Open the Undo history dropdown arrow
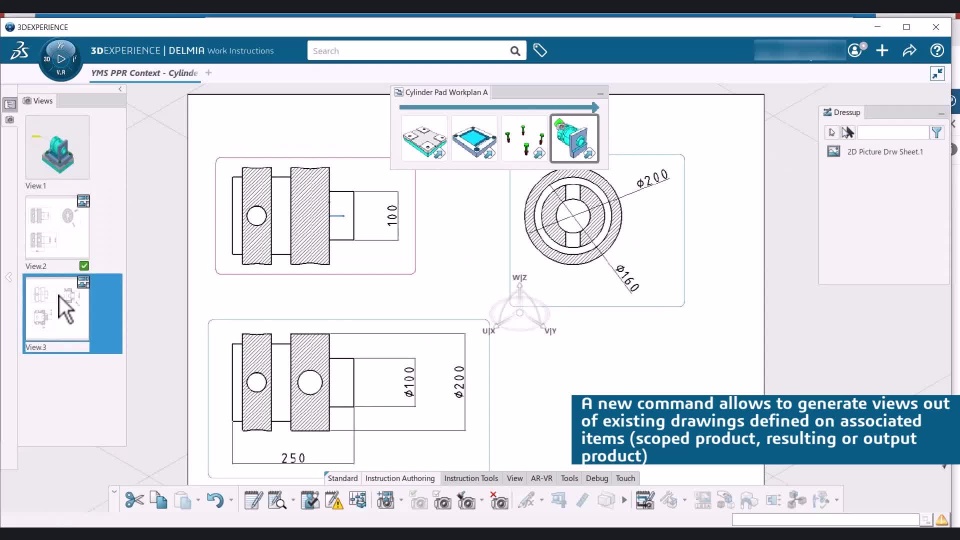The image size is (960, 540). coord(231,501)
